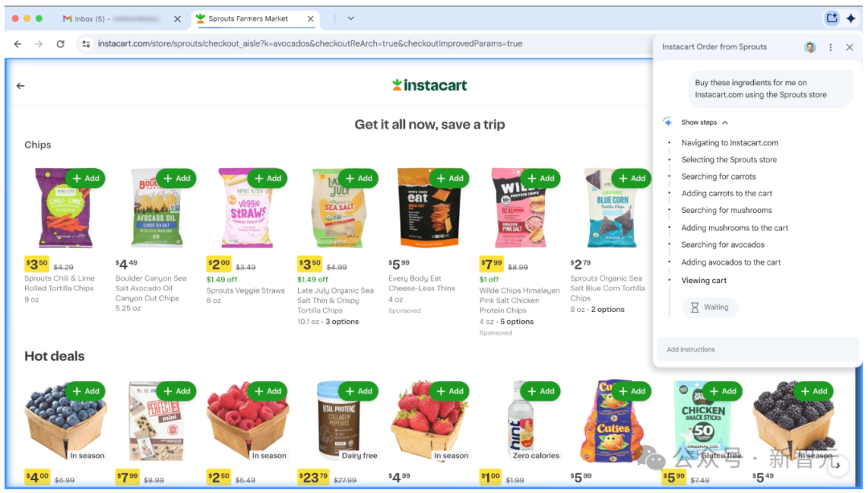Reload the page with the refresh icon
868x493 pixels.
click(x=60, y=43)
